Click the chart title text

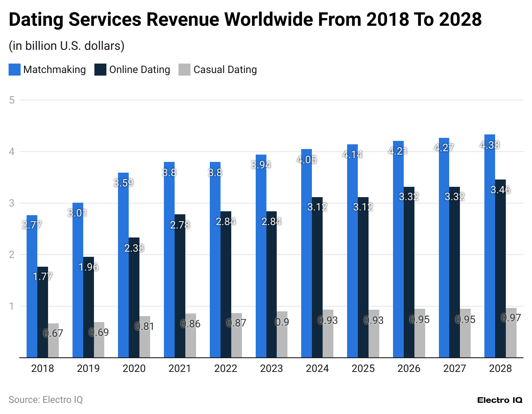tap(245, 19)
